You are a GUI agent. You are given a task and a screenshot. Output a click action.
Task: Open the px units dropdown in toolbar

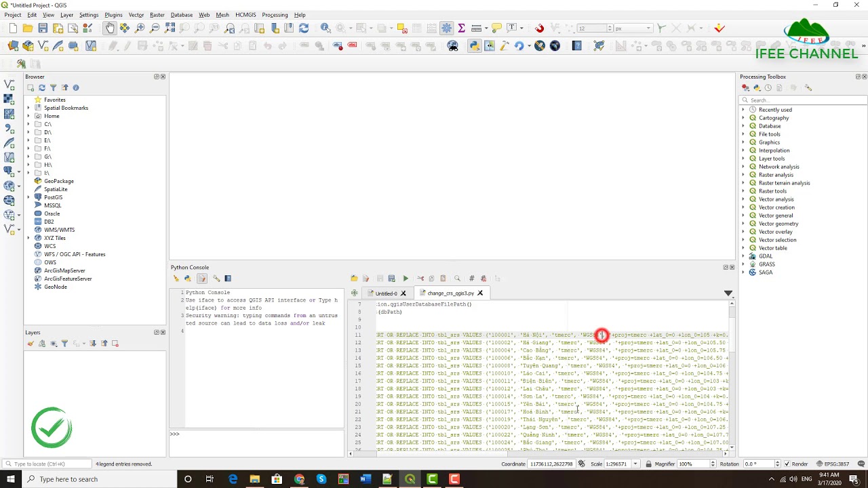tap(649, 28)
